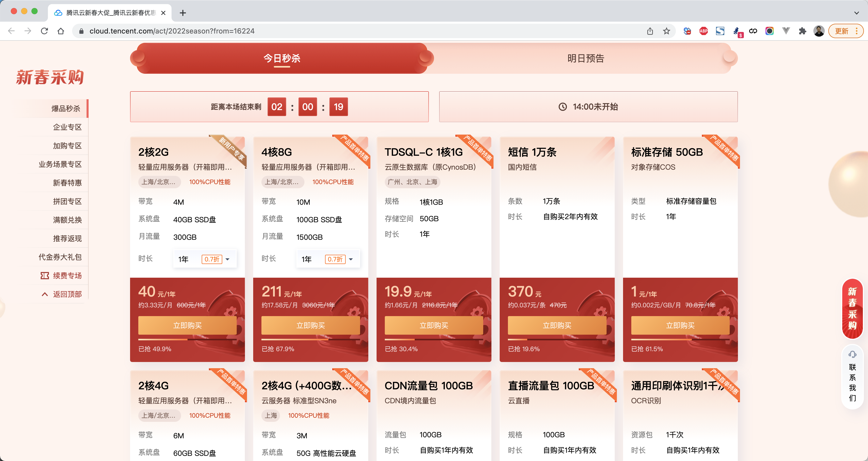868x461 pixels.
Task: Click the ABP adblock extension icon
Action: tap(703, 31)
